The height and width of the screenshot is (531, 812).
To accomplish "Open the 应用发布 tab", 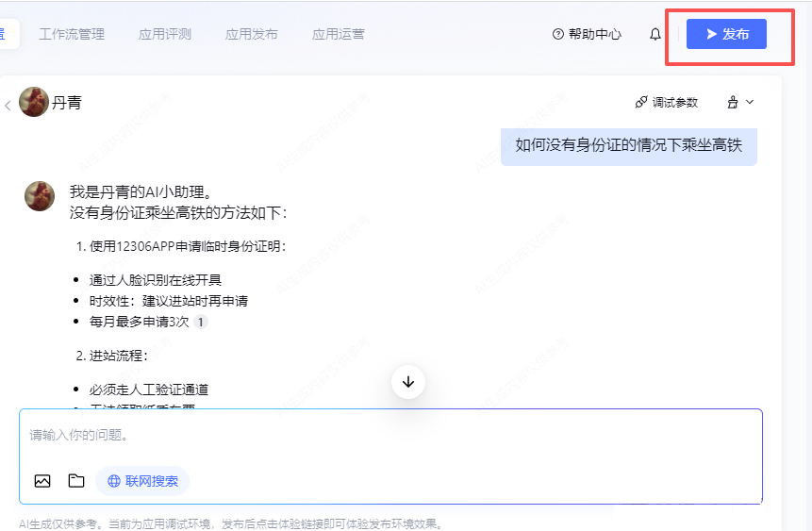I will [x=252, y=34].
